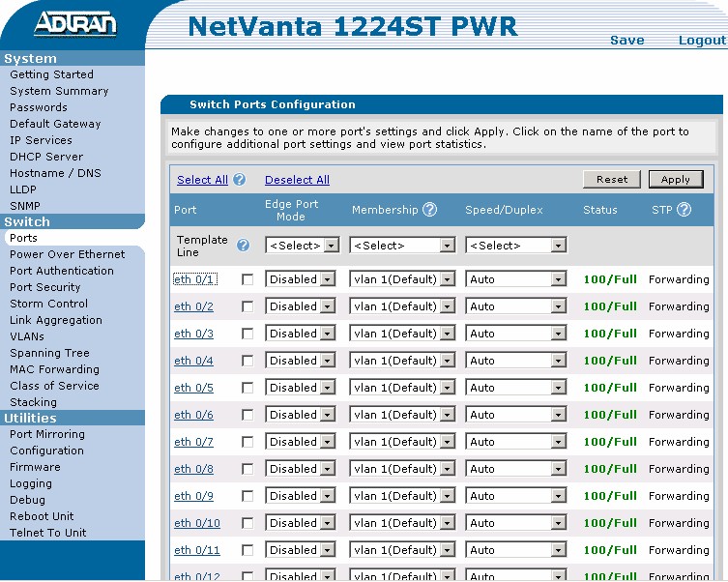The image size is (728, 582).
Task: Expand eth 0/5 Edge Port Mode dropdown
Action: coord(301,388)
